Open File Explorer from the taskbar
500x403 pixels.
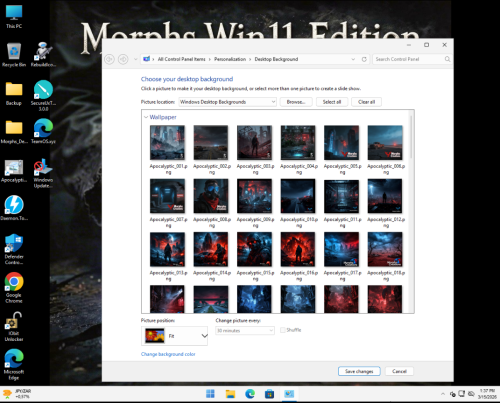click(230, 394)
